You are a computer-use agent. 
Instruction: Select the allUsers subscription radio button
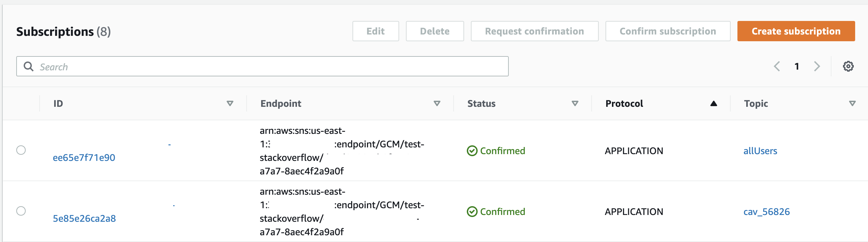tap(21, 150)
